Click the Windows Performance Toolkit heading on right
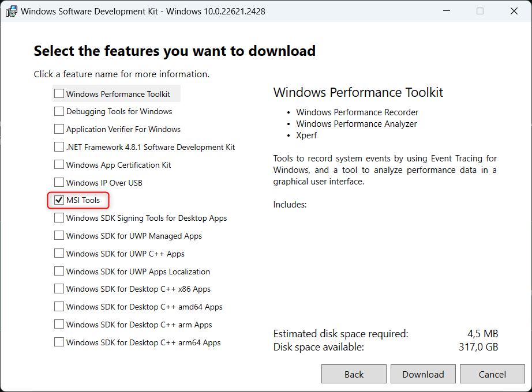This screenshot has width=532, height=392. 358,92
